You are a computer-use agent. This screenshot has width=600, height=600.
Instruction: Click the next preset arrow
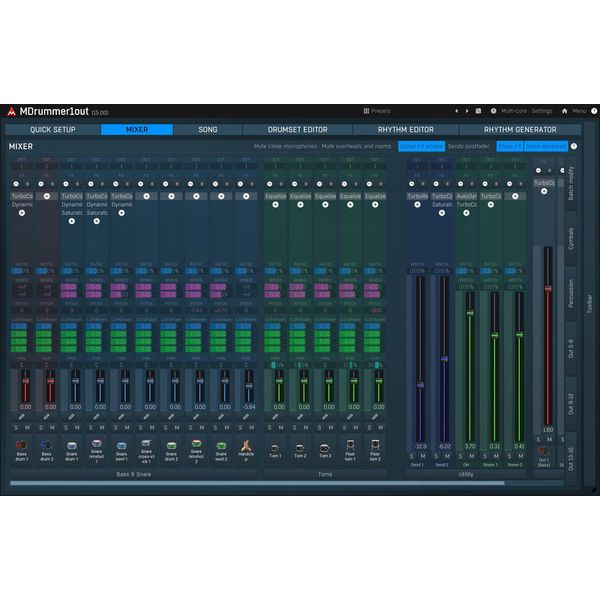467,111
